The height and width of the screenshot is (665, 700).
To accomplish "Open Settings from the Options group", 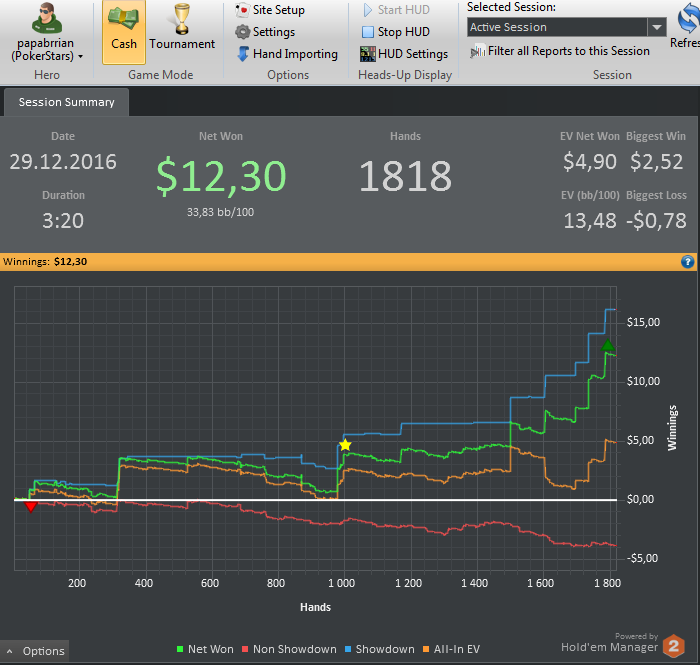I will pos(265,32).
